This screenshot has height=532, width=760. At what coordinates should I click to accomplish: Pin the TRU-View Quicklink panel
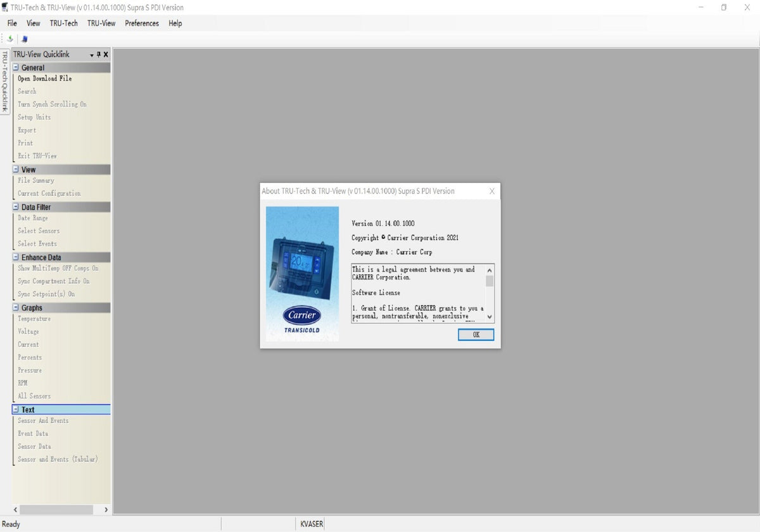pos(99,54)
